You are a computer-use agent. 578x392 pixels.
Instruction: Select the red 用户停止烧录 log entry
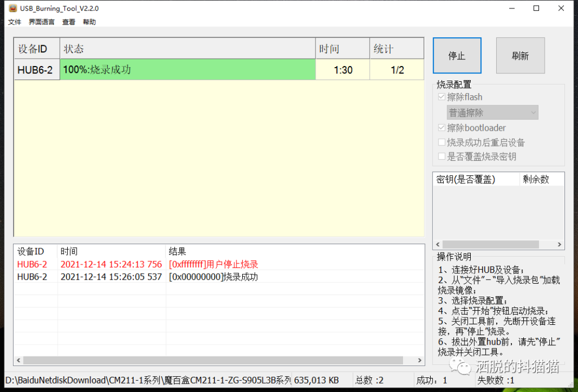pos(213,265)
